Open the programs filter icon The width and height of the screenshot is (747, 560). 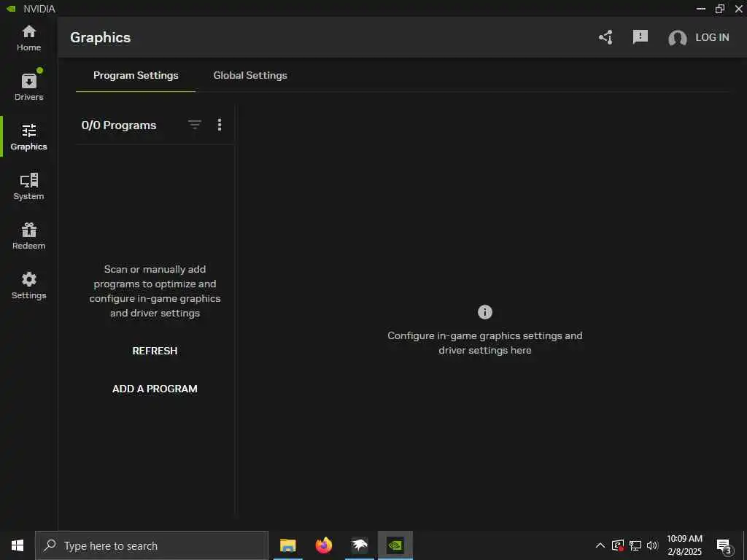click(194, 125)
